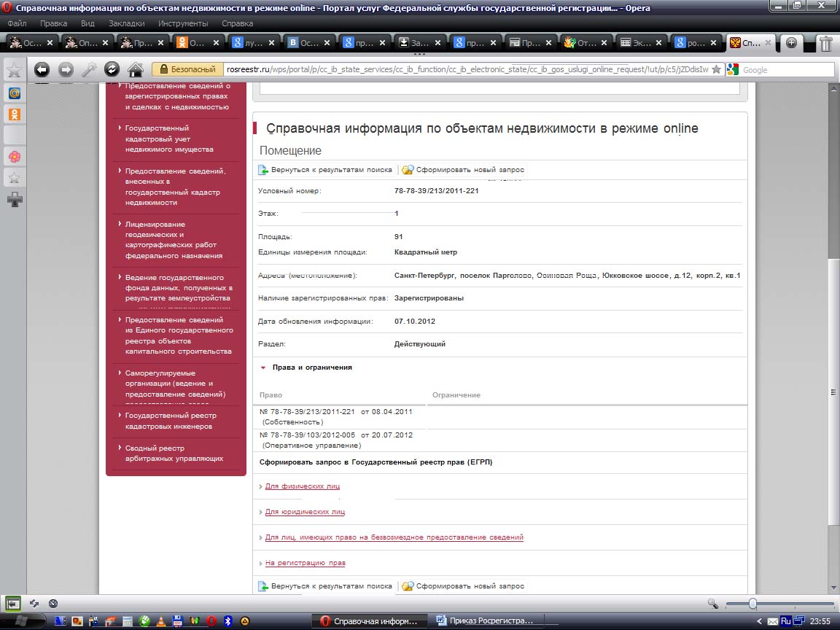Open the Инструменты menu

tap(182, 23)
